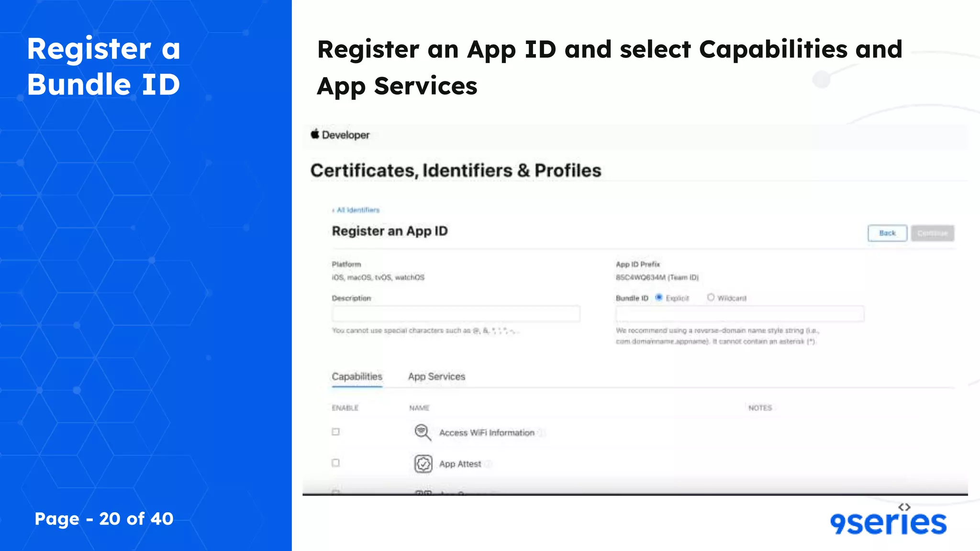The height and width of the screenshot is (551, 980).
Task: Go back via All Identifiers link
Action: click(x=356, y=210)
